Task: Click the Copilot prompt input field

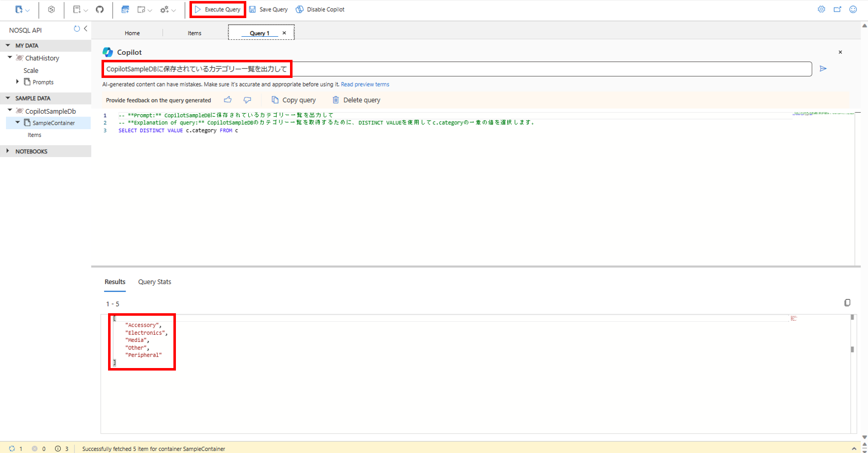Action: click(457, 69)
